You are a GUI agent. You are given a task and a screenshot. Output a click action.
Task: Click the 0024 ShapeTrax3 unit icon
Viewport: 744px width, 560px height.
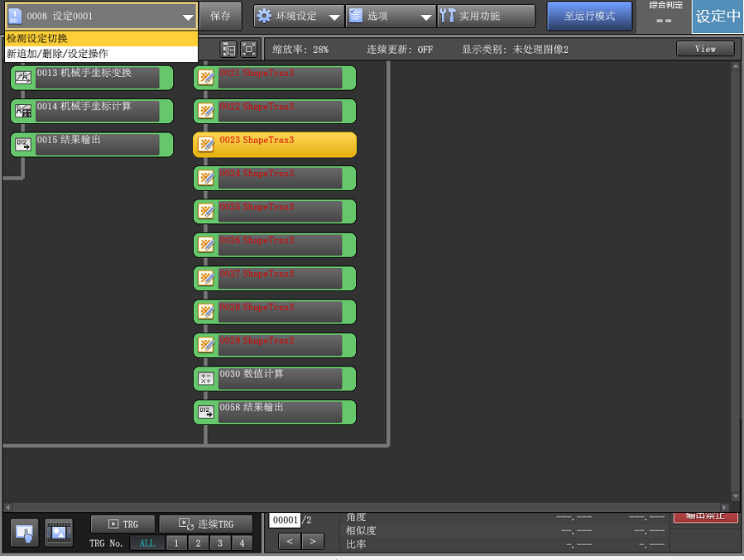(206, 178)
